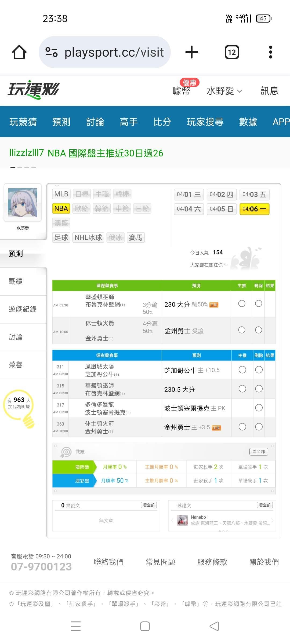Click the 玩運彩 site logo

click(x=33, y=90)
